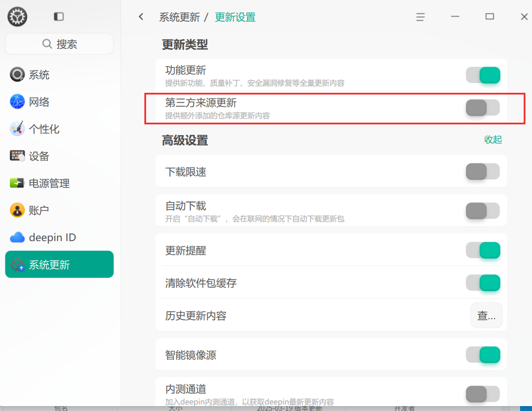Screen dimensions: 532x411
Task: Disable the 功能更新 switch
Action: tap(483, 75)
